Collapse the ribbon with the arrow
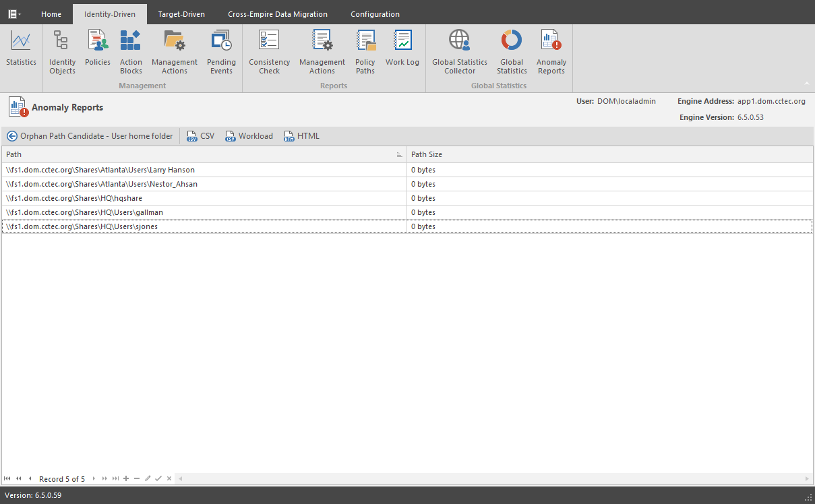Screen dimensions: 815x504 [x=807, y=84]
